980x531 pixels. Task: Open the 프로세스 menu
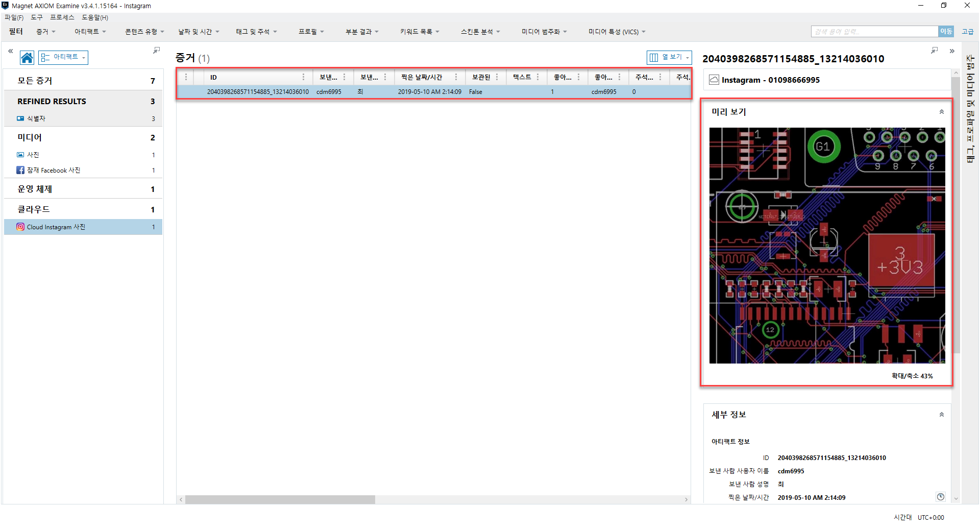(x=62, y=17)
